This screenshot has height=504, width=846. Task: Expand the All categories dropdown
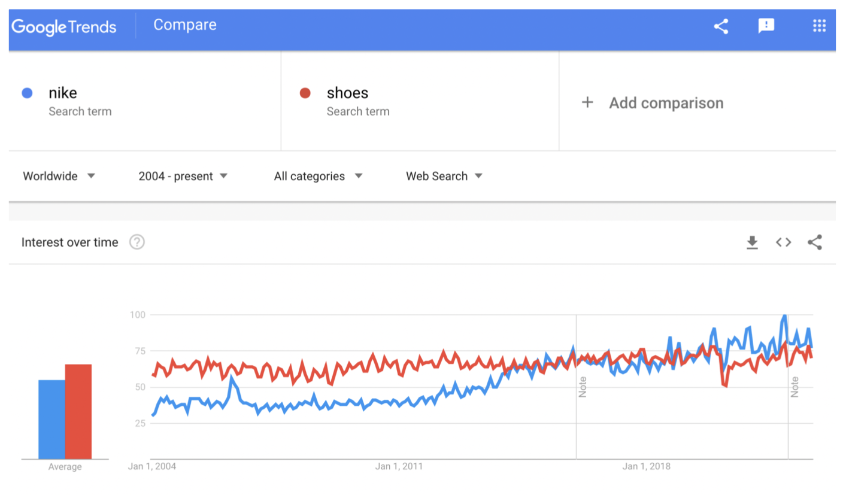click(x=318, y=176)
